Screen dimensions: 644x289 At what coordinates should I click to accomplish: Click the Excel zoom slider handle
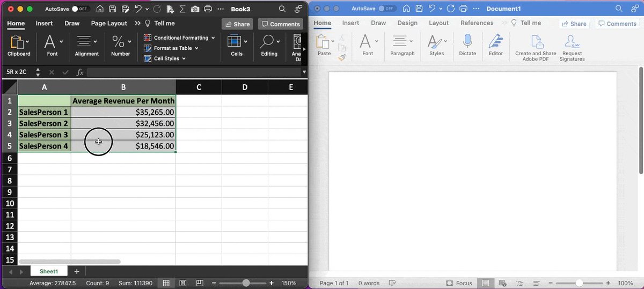[x=246, y=283]
